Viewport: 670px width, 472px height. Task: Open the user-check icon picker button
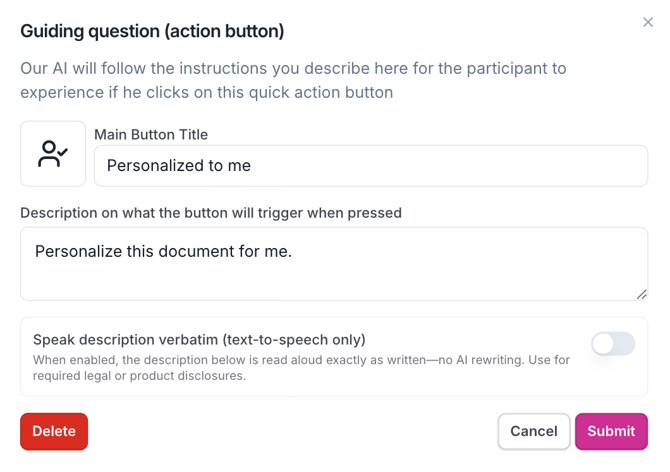[x=53, y=154]
